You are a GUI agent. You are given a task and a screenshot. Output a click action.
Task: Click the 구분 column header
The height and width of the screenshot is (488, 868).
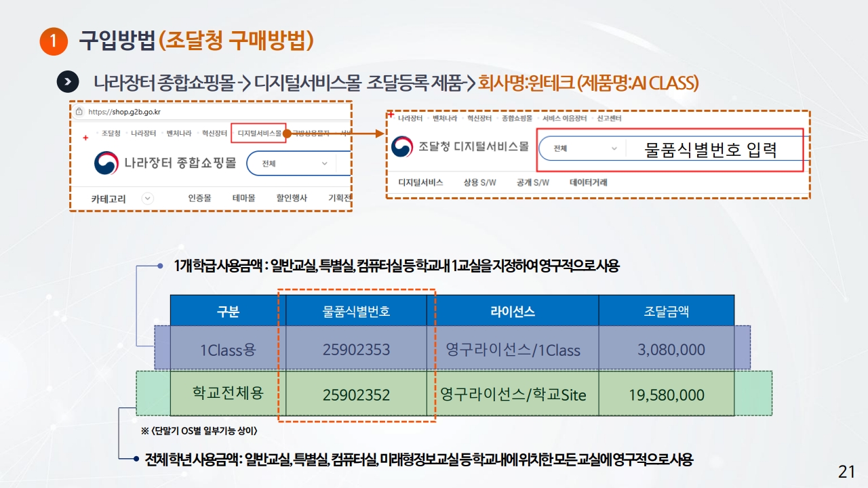coord(228,311)
